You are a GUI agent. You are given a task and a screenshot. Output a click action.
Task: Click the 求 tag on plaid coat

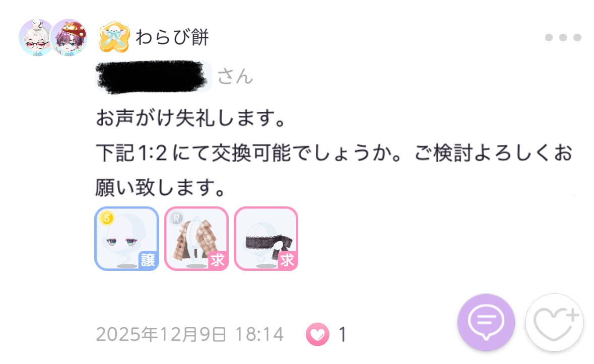218,260
